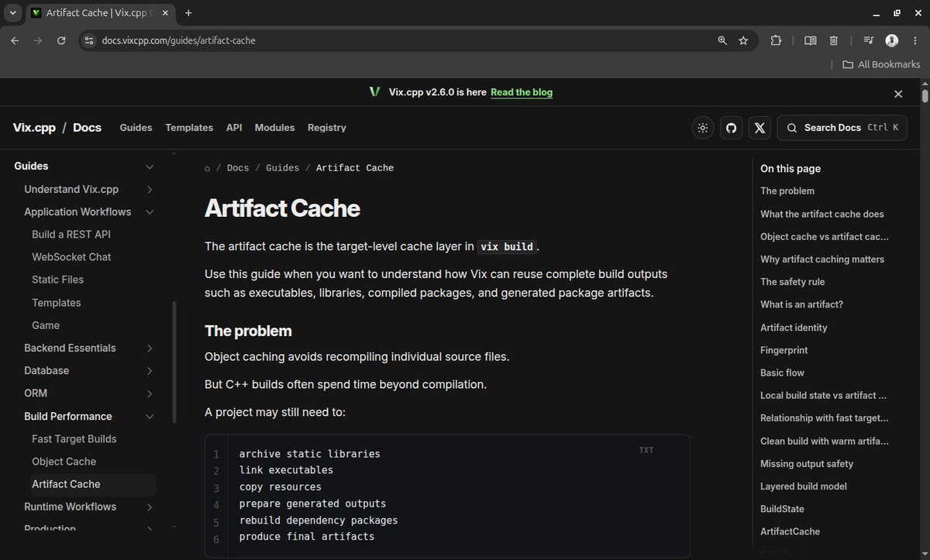Image resolution: width=930 pixels, height=560 pixels.
Task: Open the Templates top navigation item
Action: (189, 128)
